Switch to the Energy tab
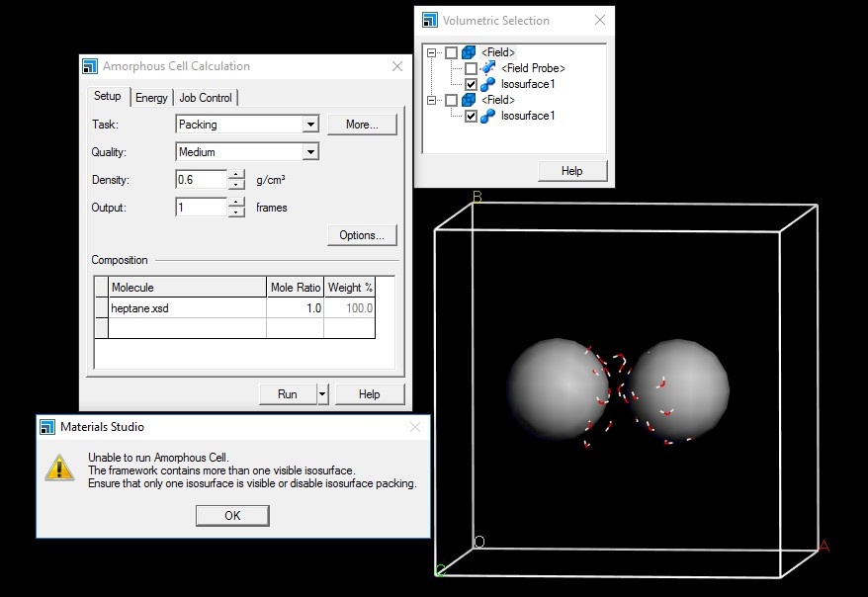This screenshot has width=868, height=597. click(151, 98)
